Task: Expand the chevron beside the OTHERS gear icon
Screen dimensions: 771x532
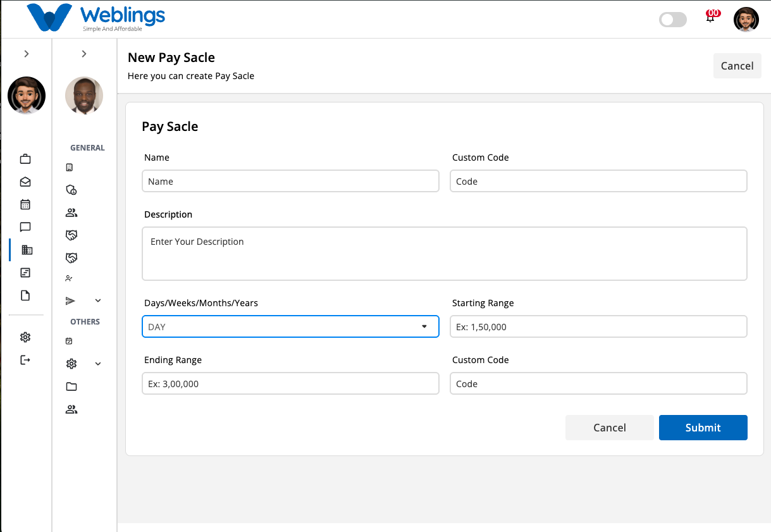Action: [x=98, y=364]
